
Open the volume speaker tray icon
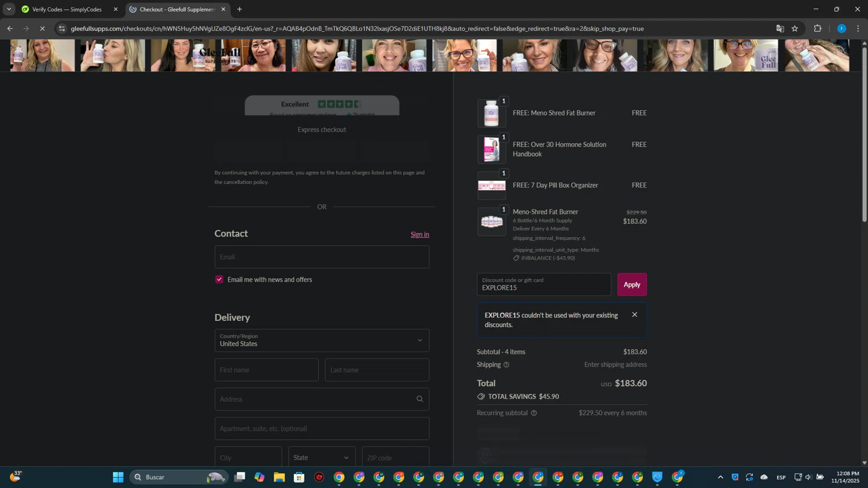[808, 477]
